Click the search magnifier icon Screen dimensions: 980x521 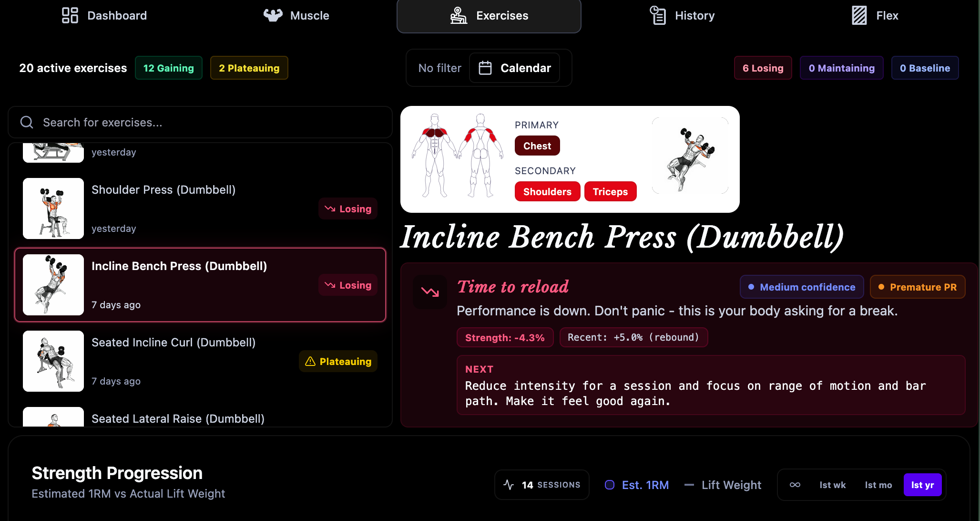(x=27, y=123)
